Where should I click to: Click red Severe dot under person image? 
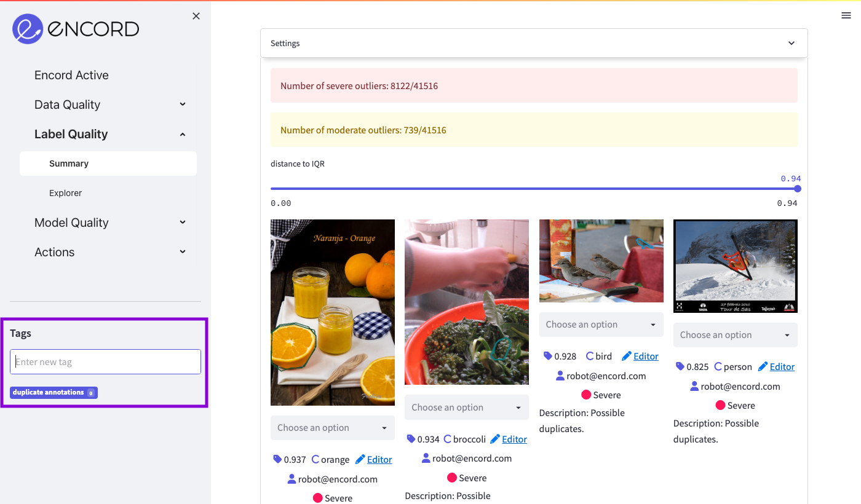pyautogui.click(x=721, y=405)
